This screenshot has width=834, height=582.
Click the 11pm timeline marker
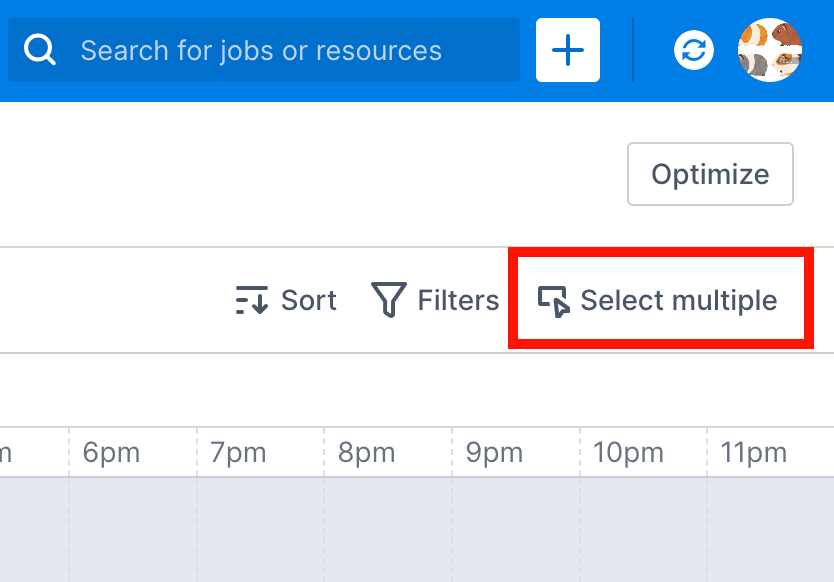tap(752, 452)
